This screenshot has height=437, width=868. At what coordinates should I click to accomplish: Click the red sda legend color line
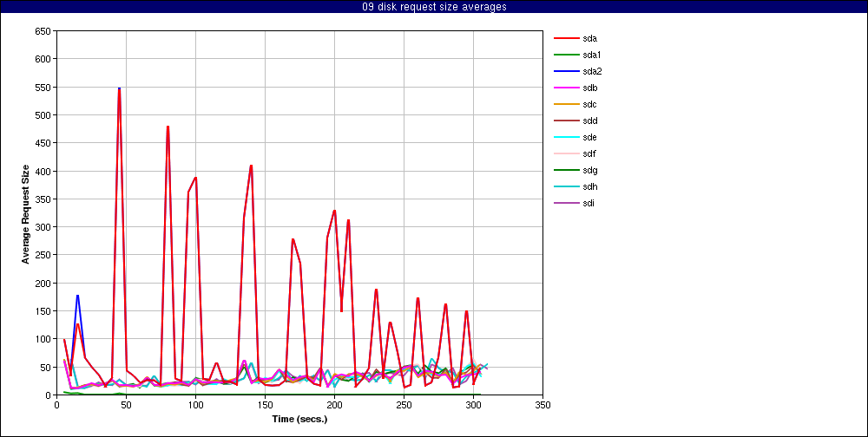pos(566,38)
